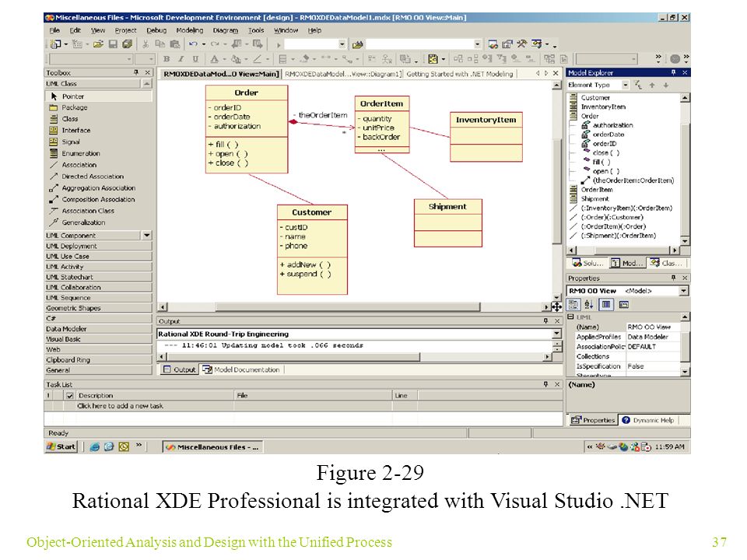This screenshot has height=560, width=747.
Task: Click 'Click here to add a new task'
Action: [x=120, y=406]
